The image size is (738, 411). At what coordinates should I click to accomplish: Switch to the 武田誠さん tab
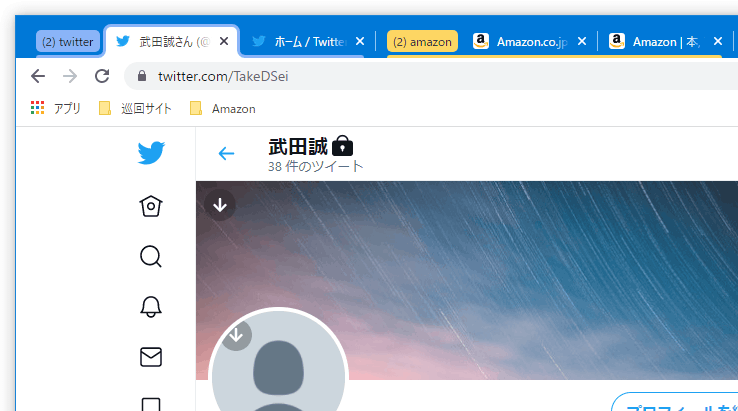point(172,41)
